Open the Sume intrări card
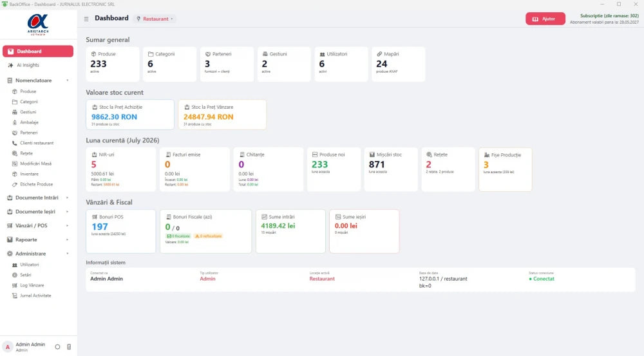The image size is (644, 356). coord(291,232)
